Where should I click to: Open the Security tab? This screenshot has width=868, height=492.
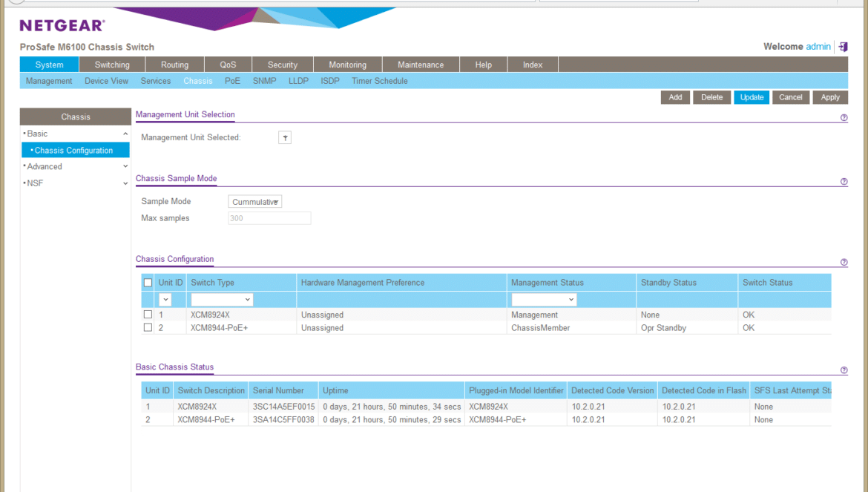click(x=283, y=65)
